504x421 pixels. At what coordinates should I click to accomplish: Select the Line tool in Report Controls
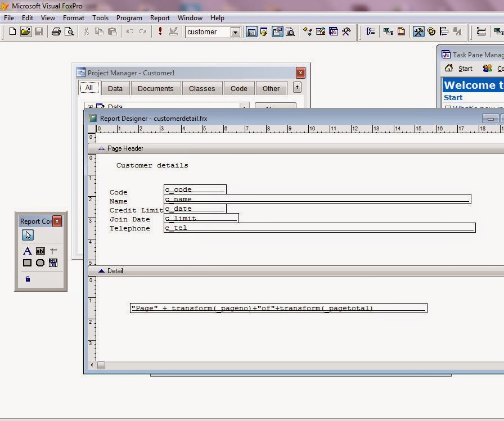53,251
